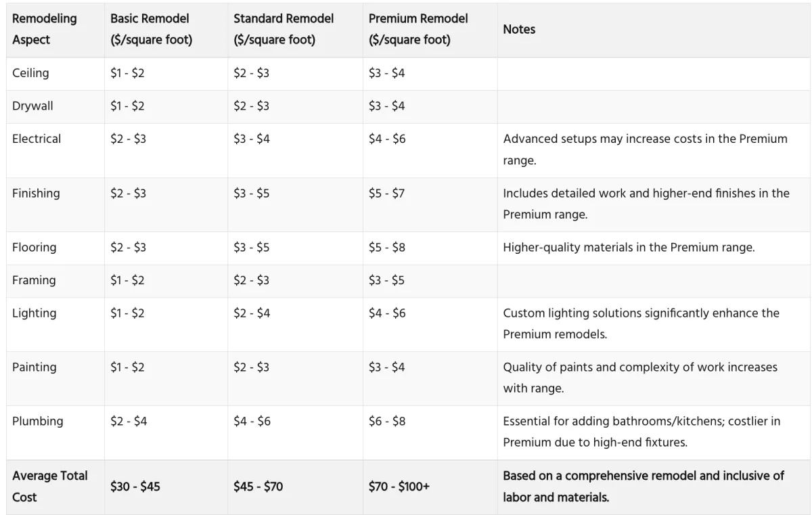
Task: Select the Plumbing row label
Action: point(38,421)
